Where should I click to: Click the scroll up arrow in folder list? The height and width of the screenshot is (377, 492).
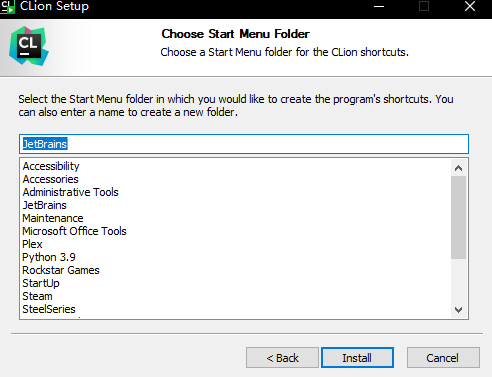tap(458, 168)
